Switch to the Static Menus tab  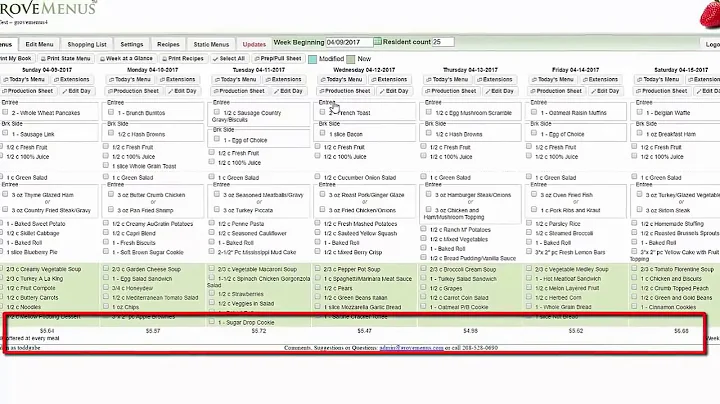(211, 45)
